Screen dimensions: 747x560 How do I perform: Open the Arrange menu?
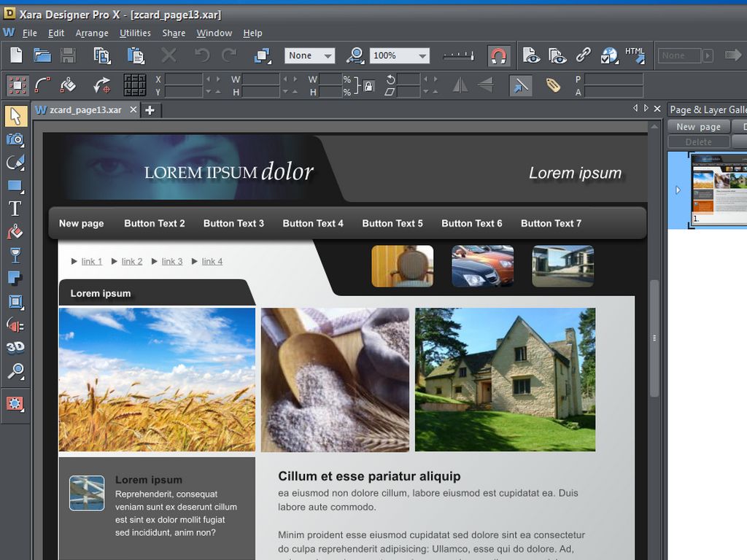[x=92, y=33]
